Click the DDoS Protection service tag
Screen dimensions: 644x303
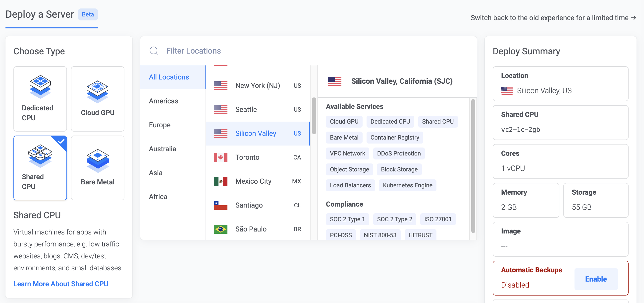(399, 153)
